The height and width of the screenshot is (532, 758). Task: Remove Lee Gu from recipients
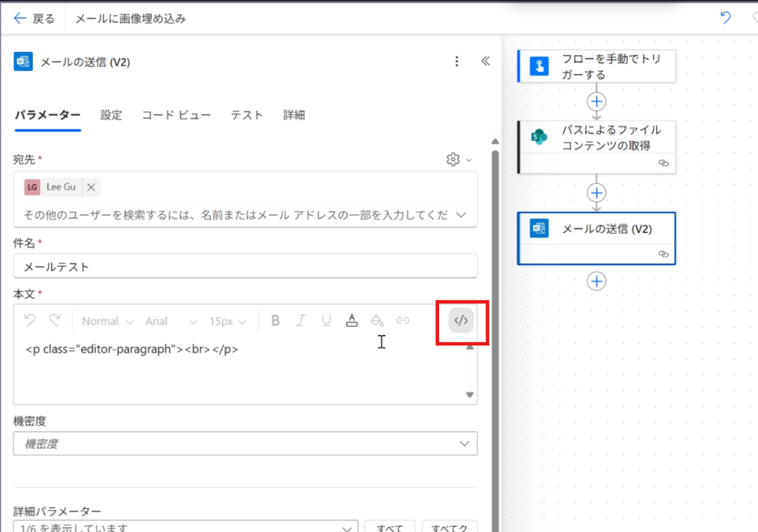(91, 187)
